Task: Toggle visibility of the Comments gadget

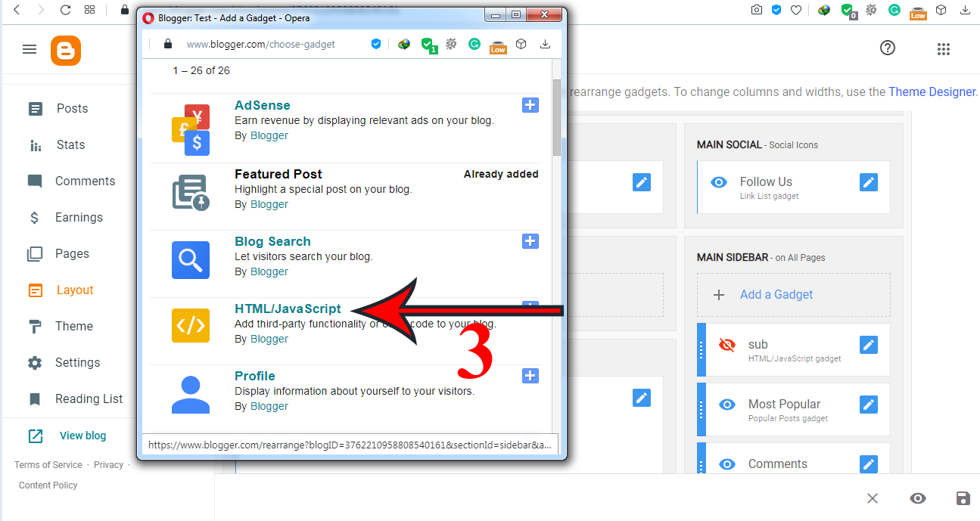Action: pyautogui.click(x=727, y=464)
